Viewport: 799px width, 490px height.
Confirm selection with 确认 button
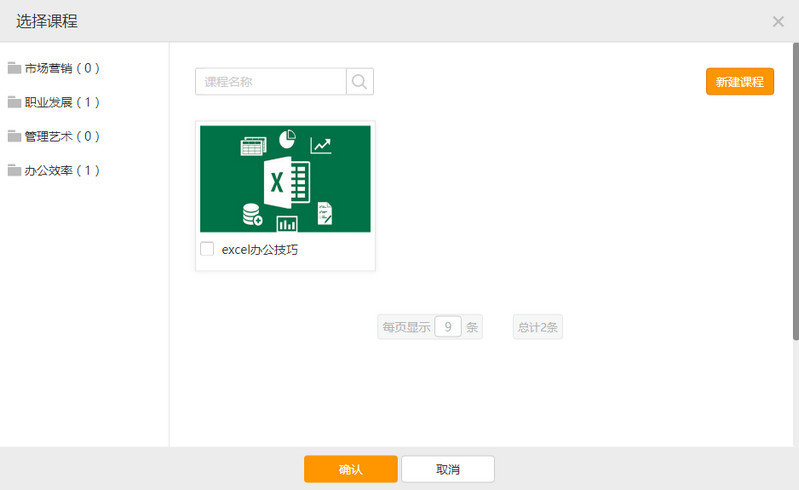pyautogui.click(x=351, y=469)
